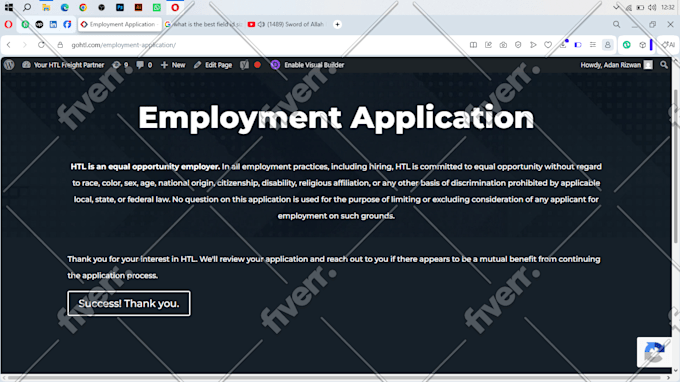
Task: Open Photoshop from the taskbar
Action: [x=120, y=7]
